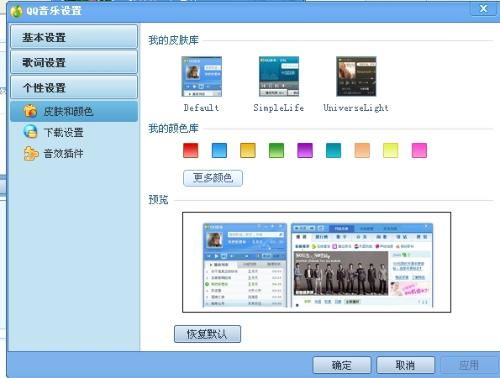Image resolution: width=500 pixels, height=378 pixels.
Task: Select 音效插件 sidebar entry label
Action: coord(63,153)
